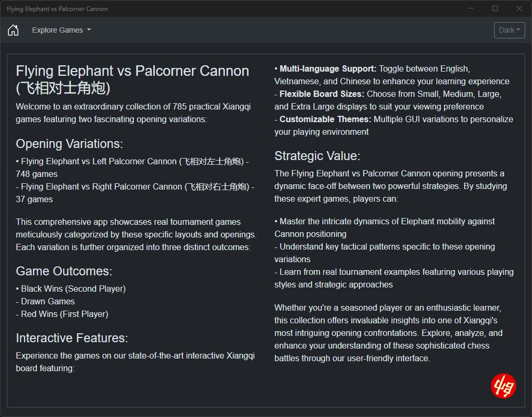Click the Left Palcorner Cannon variation line
Viewport: 532px width, 417px height.
134,161
